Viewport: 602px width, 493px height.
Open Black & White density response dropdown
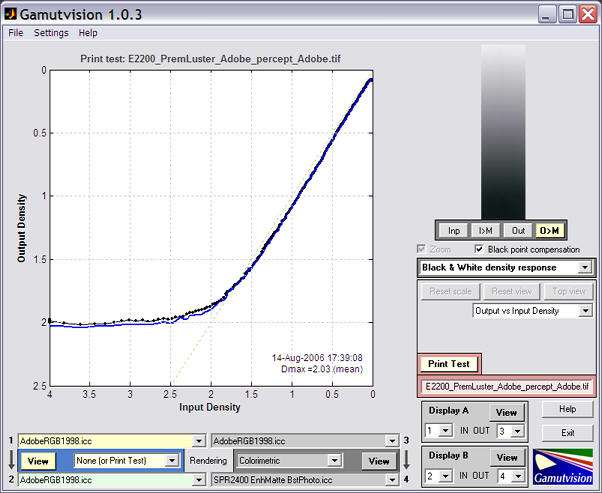(506, 268)
